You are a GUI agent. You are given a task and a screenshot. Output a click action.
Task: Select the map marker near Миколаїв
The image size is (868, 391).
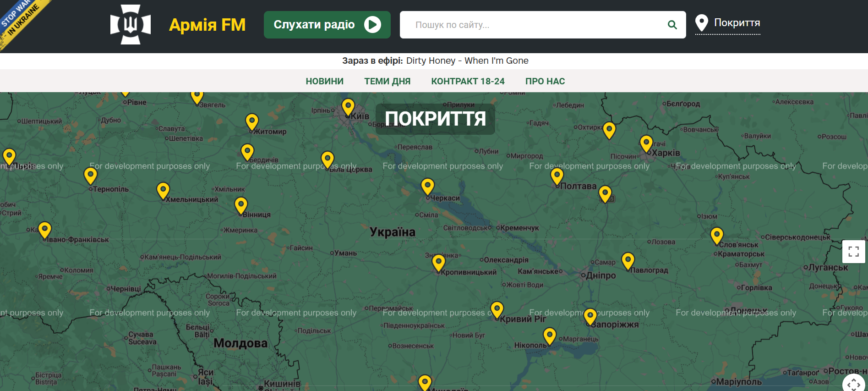(x=425, y=384)
